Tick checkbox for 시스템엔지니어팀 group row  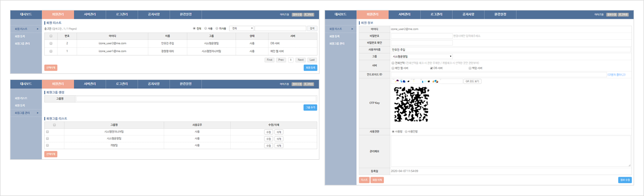click(x=48, y=132)
